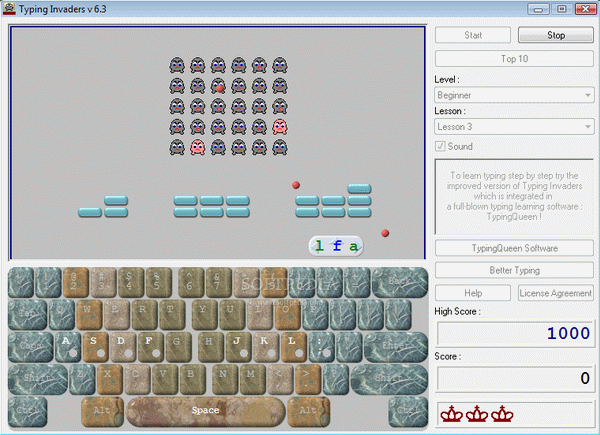Screen dimensions: 600x435
Task: Click the Caps key on virtual keyboard
Action: [31, 347]
